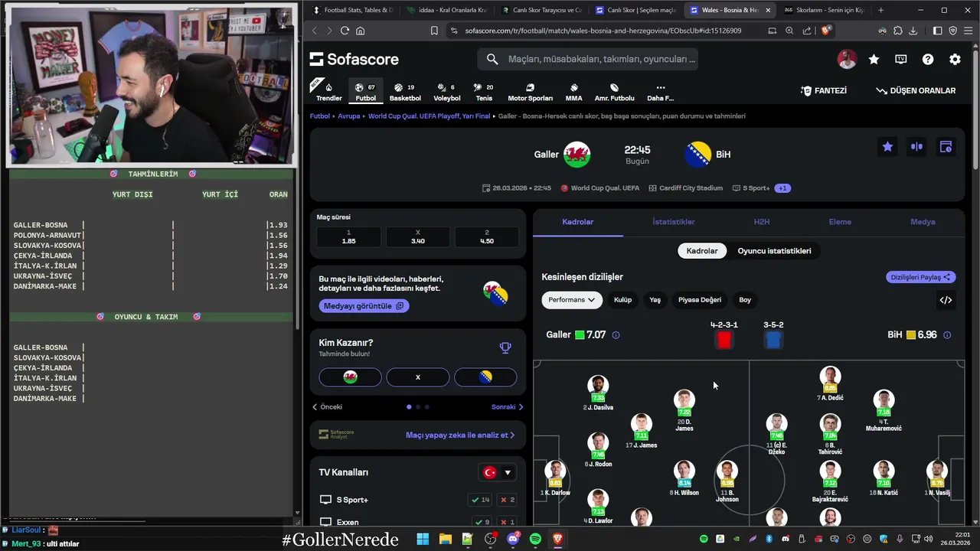
Task: Open the MMA sport section
Action: tap(573, 93)
